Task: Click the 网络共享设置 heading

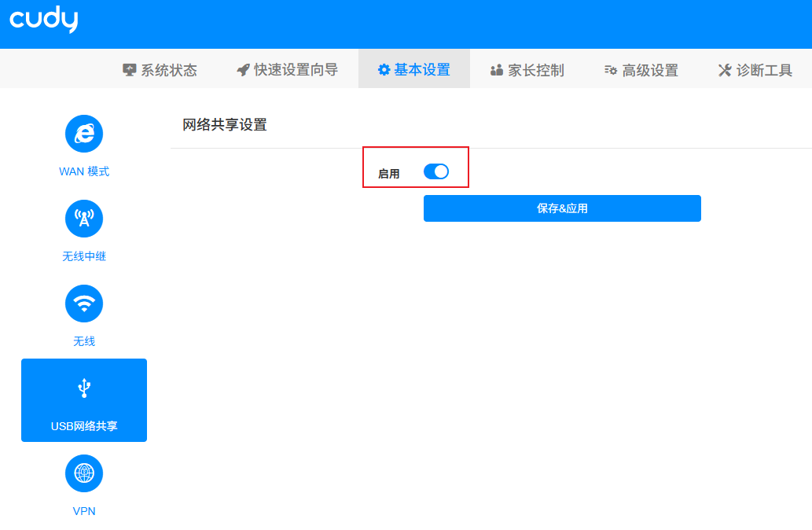Action: click(x=225, y=125)
